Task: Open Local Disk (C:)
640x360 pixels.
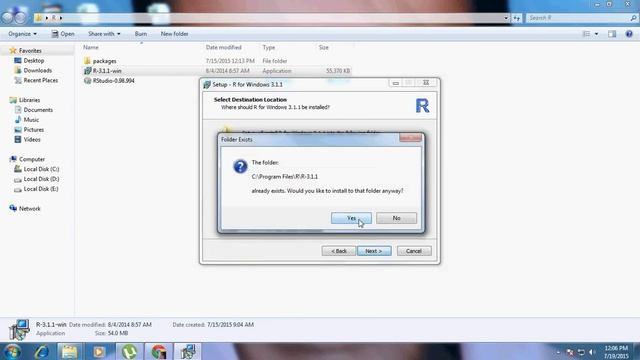Action: [x=41, y=169]
